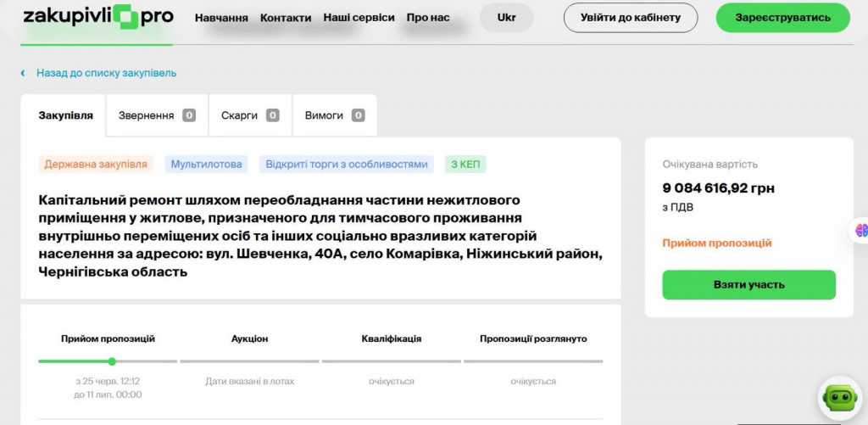Click the expected value 9 084 616,92 грн
The width and height of the screenshot is (868, 425).
tap(719, 188)
